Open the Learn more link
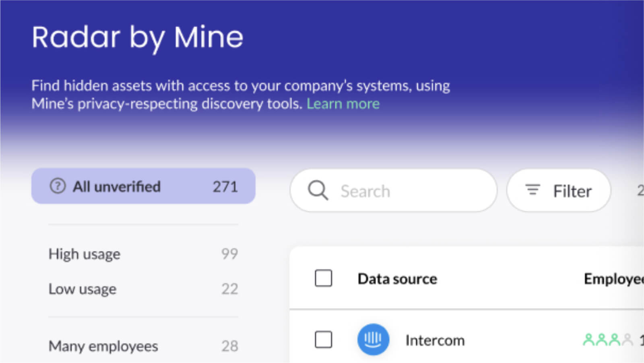 point(343,104)
